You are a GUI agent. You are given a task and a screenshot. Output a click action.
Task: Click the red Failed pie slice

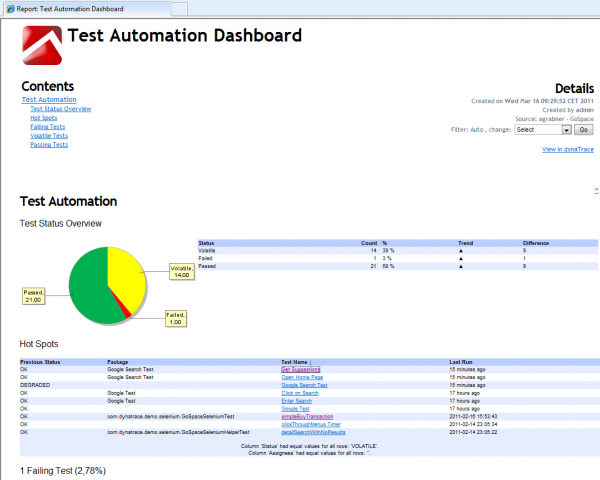[x=126, y=311]
